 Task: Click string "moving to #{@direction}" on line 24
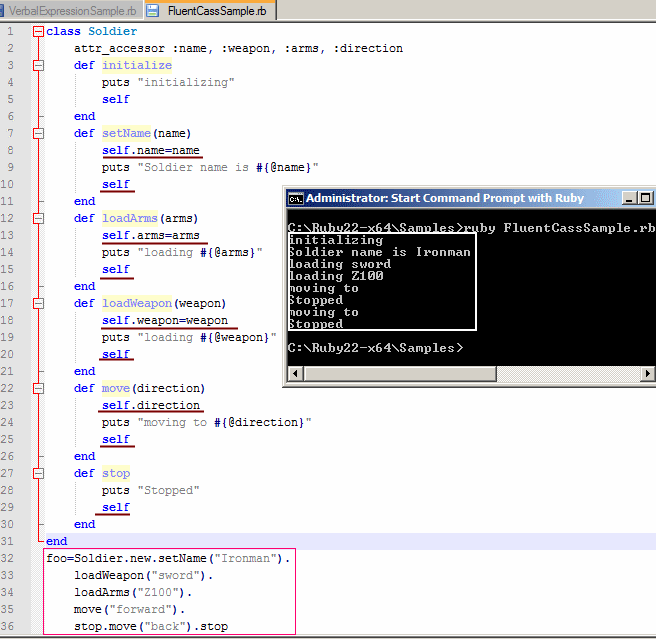225,422
